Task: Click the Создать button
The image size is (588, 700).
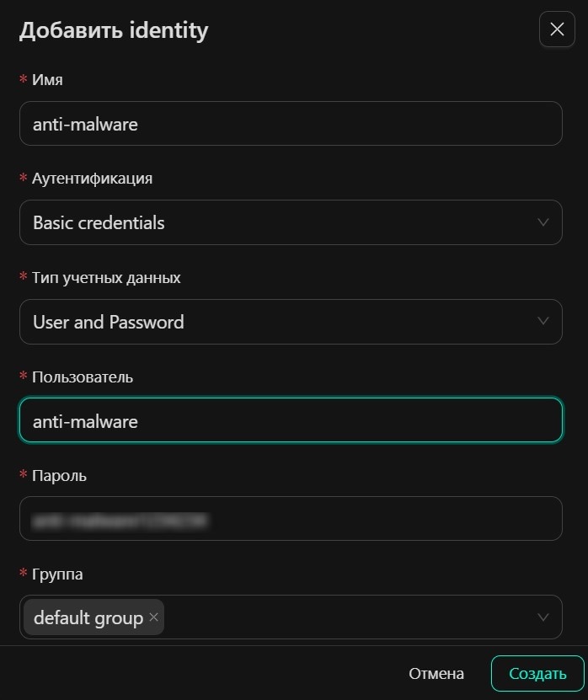Action: [537, 674]
